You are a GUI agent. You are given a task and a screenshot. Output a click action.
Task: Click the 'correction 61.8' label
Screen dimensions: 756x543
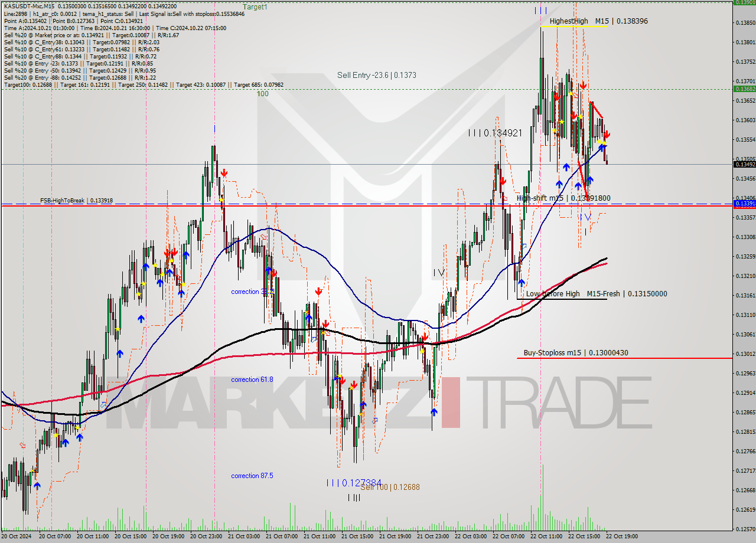(x=252, y=380)
